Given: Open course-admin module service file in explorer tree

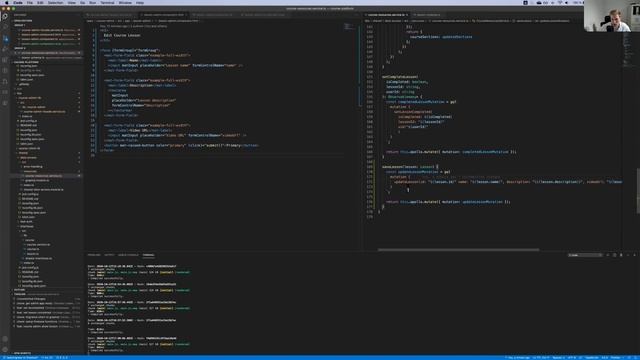Looking at the screenshot, I should 44,111.
